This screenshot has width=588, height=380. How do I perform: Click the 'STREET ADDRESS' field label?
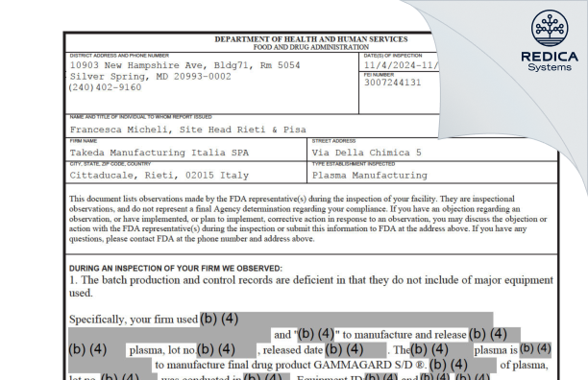[x=333, y=141]
